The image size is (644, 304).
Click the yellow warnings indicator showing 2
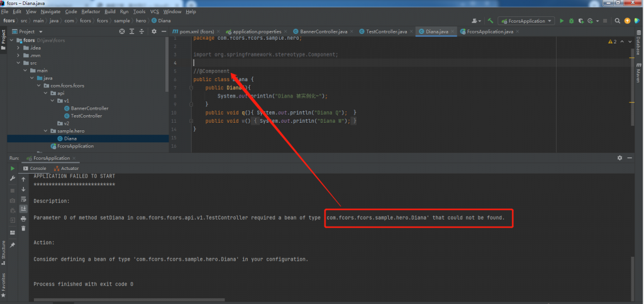pos(612,42)
